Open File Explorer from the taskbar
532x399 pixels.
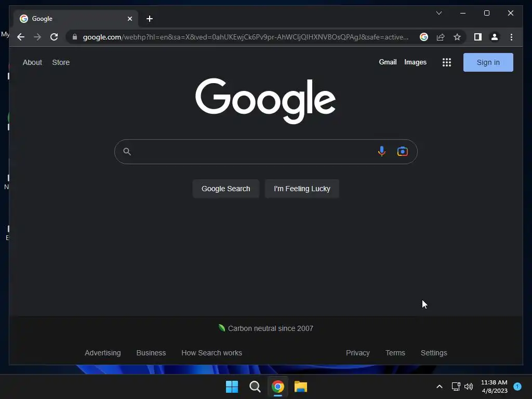pos(301,387)
